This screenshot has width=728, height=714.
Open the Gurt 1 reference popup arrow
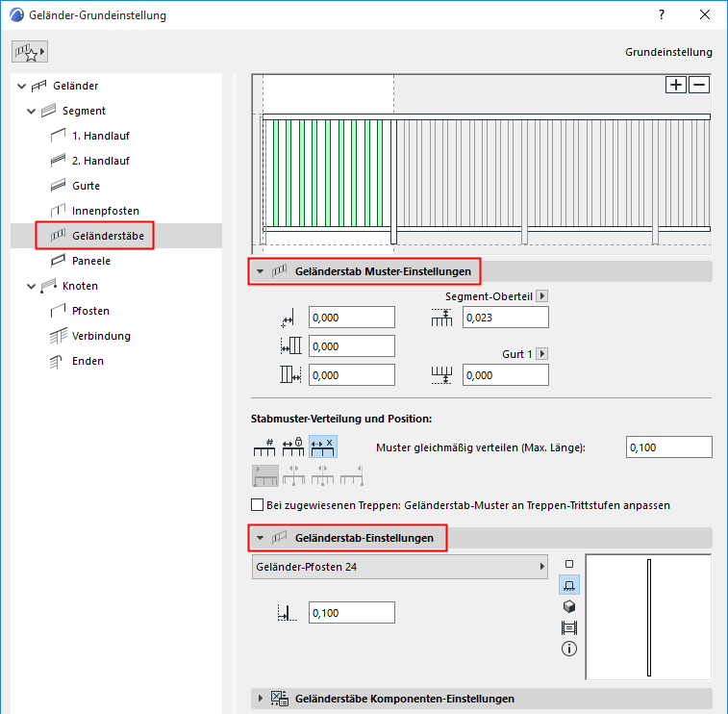tap(541, 353)
